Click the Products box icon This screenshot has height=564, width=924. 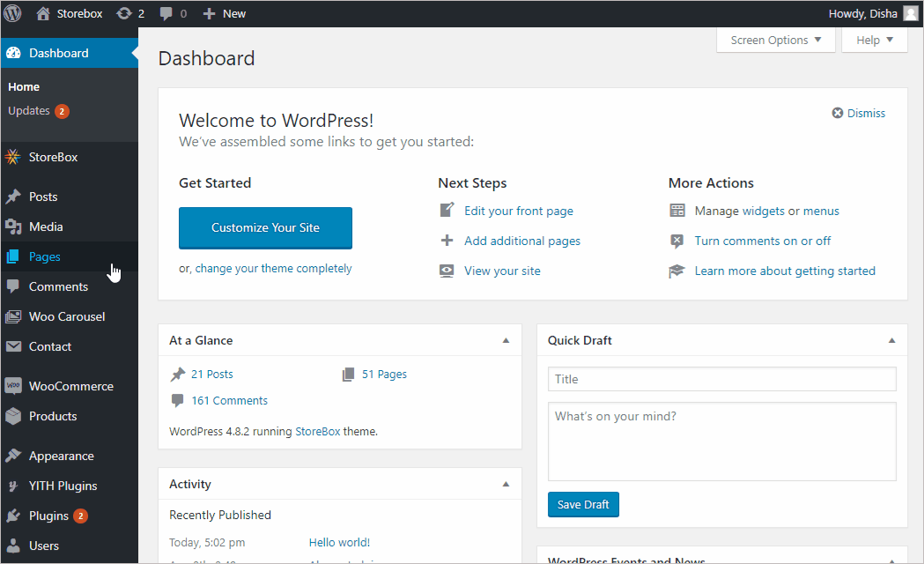13,416
